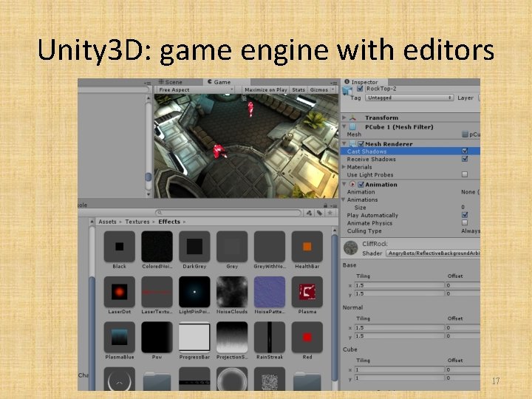Click the RockTop-2 name field
The image size is (532, 399).
(x=423, y=89)
